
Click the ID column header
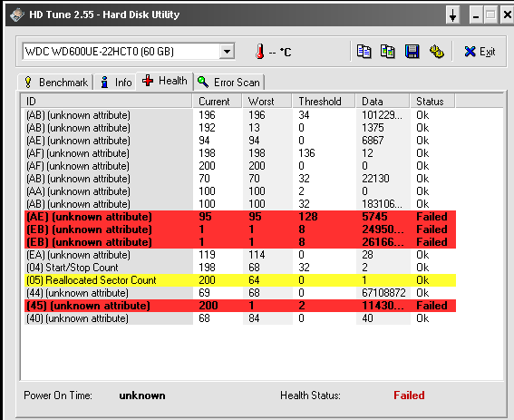click(x=107, y=102)
